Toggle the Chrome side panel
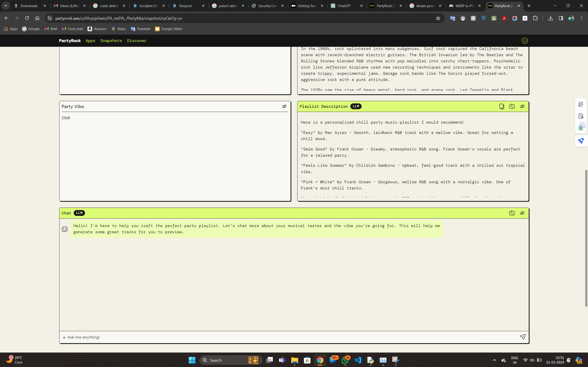 [x=561, y=18]
